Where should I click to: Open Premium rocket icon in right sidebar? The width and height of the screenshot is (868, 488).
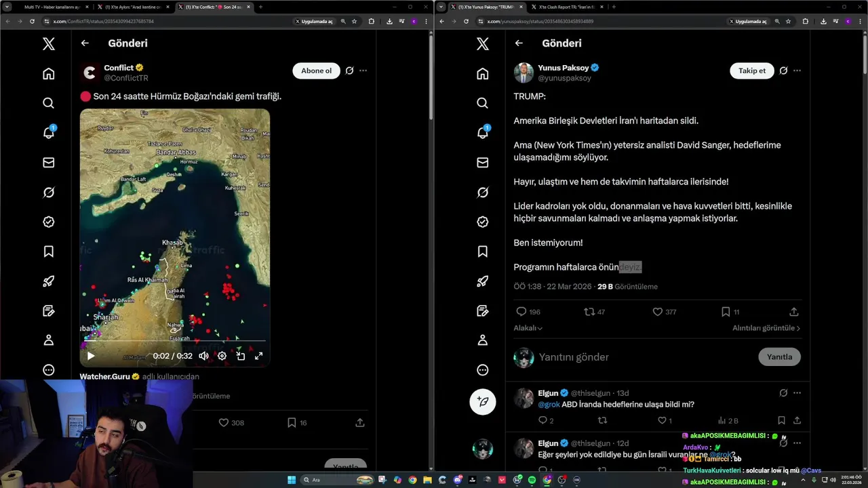tap(482, 281)
